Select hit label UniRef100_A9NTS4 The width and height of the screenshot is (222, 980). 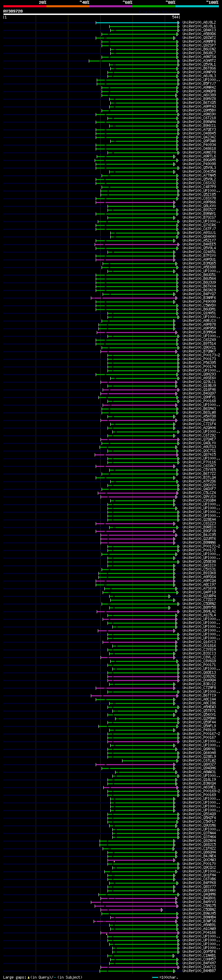(199, 57)
